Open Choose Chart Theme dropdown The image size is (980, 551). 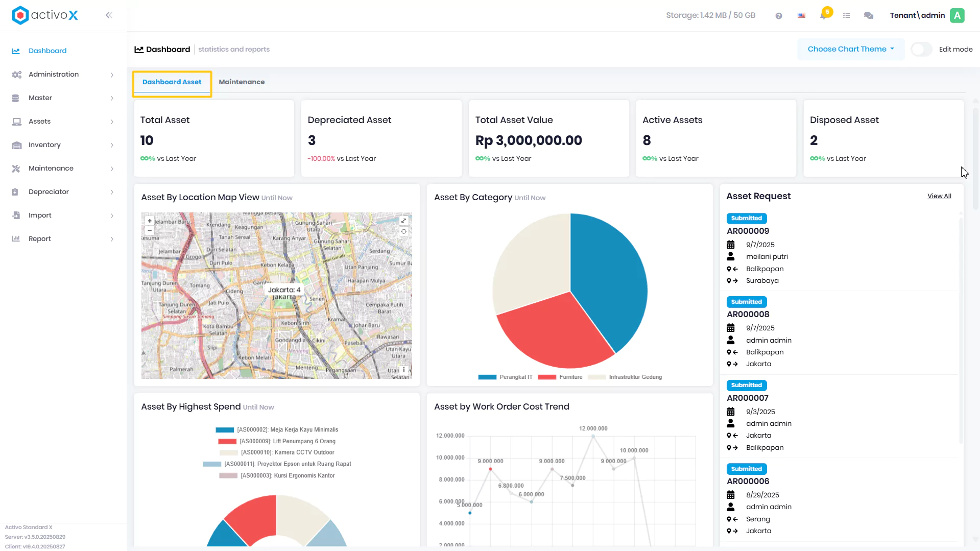click(x=850, y=49)
